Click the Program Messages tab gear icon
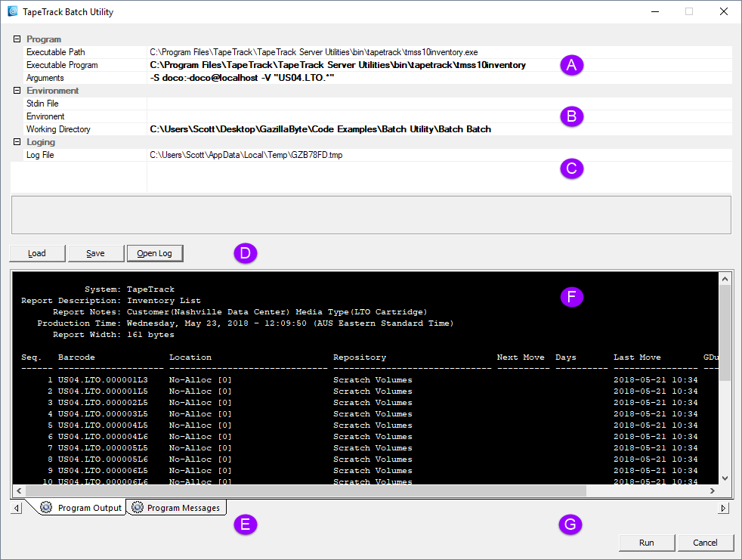The image size is (742, 560). click(138, 507)
